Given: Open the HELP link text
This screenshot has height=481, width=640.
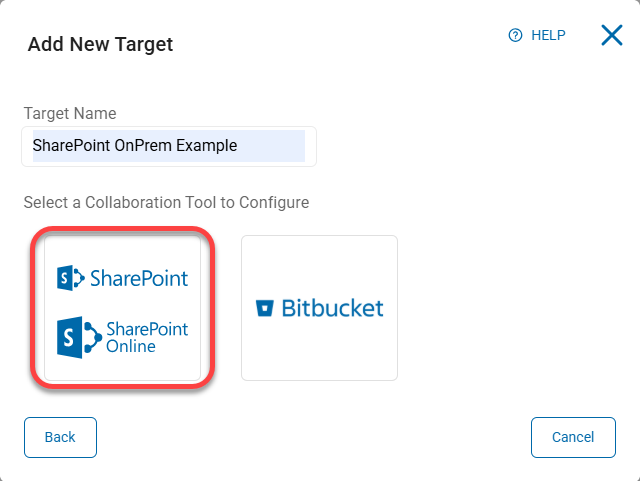Looking at the screenshot, I should tap(548, 36).
